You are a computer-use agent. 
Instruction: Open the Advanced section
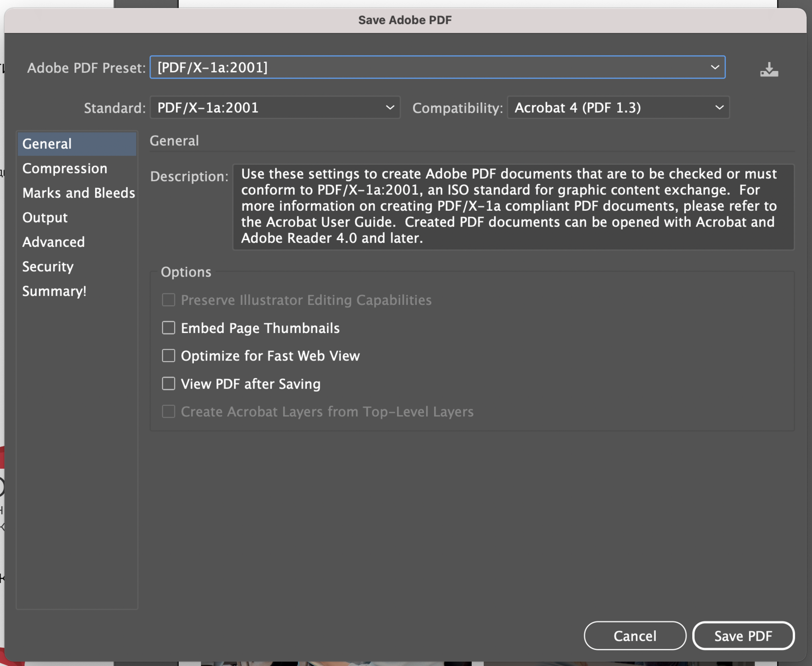pos(54,242)
